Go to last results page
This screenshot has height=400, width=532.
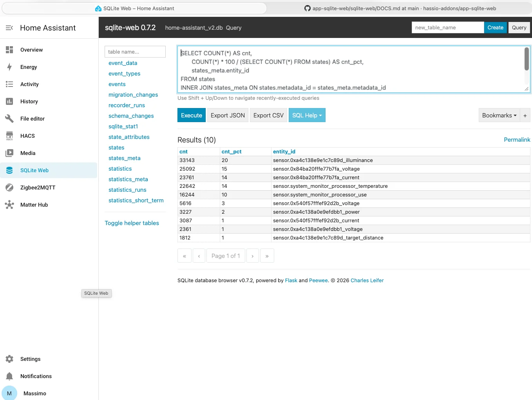[x=267, y=256]
